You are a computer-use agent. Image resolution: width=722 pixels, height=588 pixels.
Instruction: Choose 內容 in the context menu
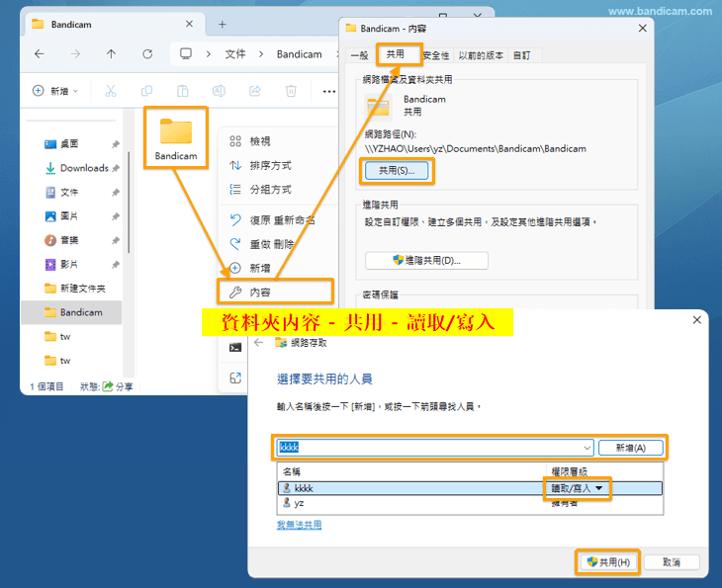pyautogui.click(x=275, y=293)
